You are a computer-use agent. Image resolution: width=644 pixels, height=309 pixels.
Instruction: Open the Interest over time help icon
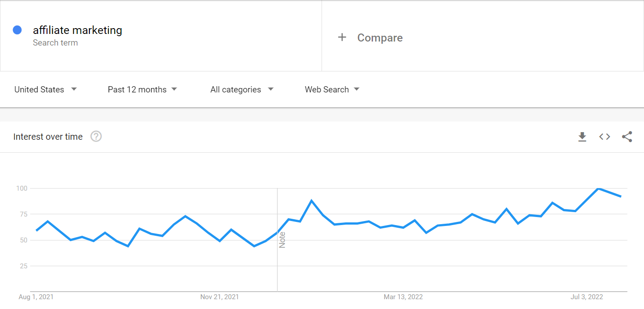[96, 137]
